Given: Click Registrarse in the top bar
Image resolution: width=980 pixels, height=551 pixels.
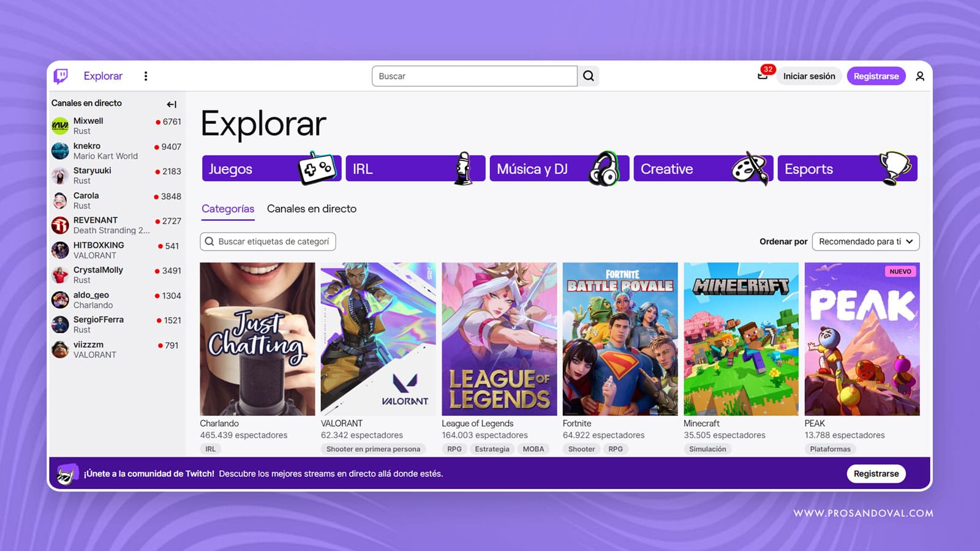Looking at the screenshot, I should (876, 76).
